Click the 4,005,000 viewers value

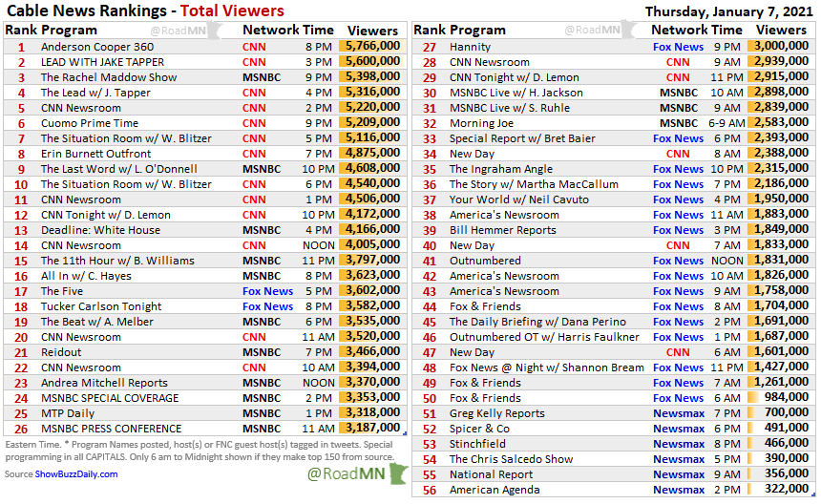[373, 244]
